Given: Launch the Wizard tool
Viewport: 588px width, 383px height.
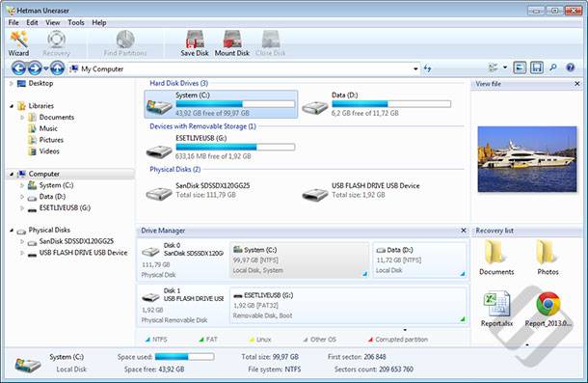Looking at the screenshot, I should (18, 43).
